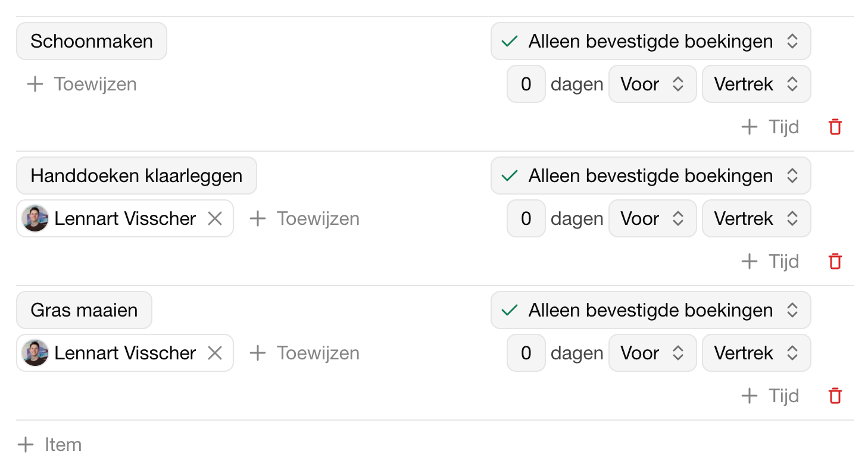Add Tijd to the Schoonmaken task

pos(770,127)
